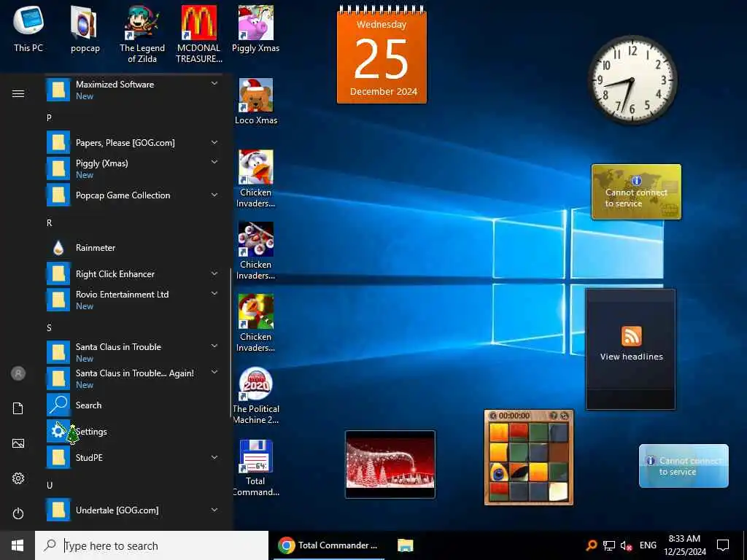Launch The Political Machine 2020 shortcut
The image size is (747, 560).
[x=256, y=395]
